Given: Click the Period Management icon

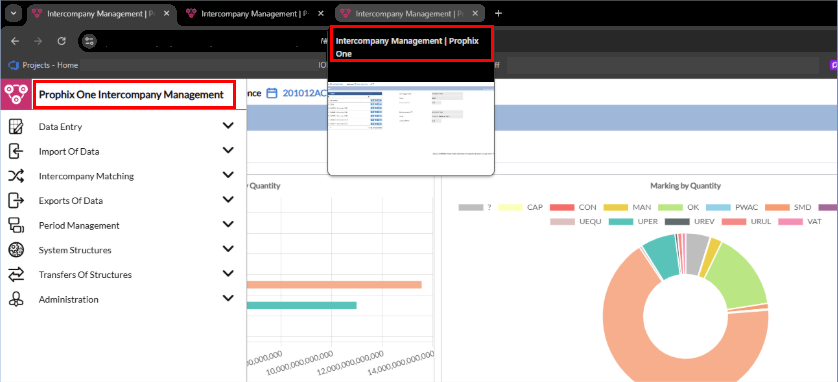Looking at the screenshot, I should point(16,225).
